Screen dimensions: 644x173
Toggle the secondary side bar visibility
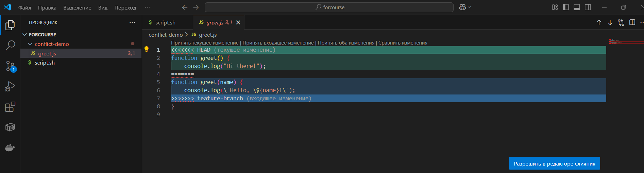pos(588,7)
